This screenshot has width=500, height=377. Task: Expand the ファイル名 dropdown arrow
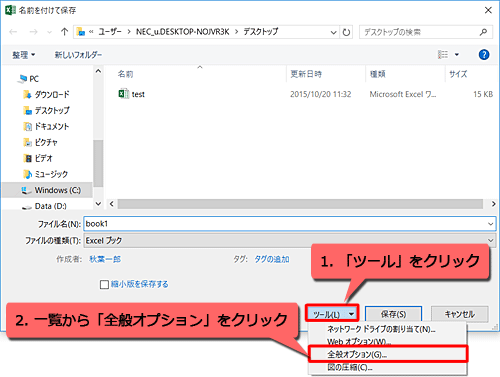(490, 224)
